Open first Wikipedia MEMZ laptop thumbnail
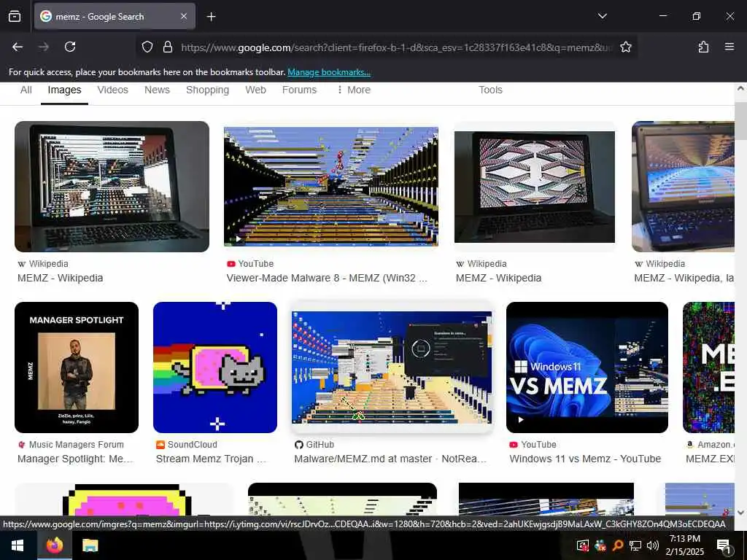747x560 pixels. pyautogui.click(x=112, y=187)
